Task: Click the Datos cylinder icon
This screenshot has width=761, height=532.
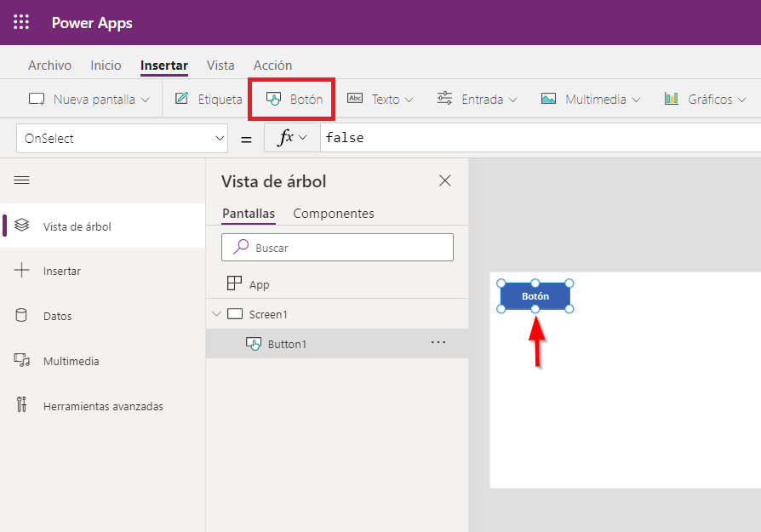Action: click(x=21, y=315)
